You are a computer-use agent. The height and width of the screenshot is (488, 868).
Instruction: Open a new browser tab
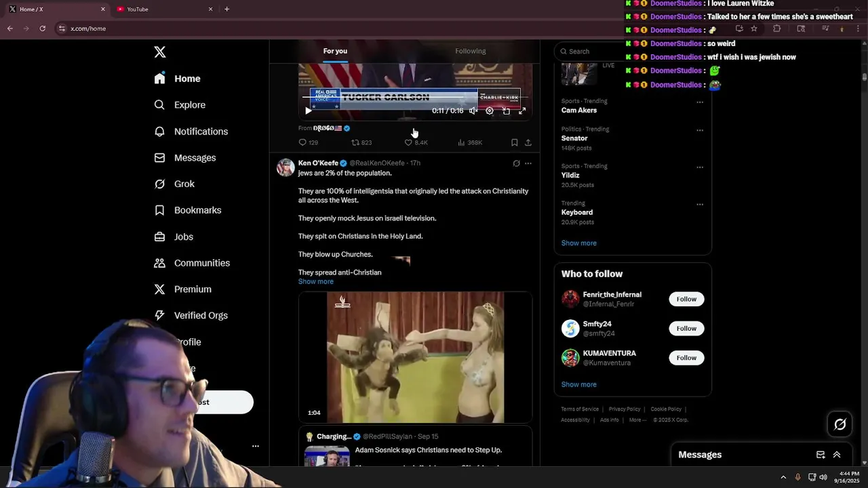[226, 9]
